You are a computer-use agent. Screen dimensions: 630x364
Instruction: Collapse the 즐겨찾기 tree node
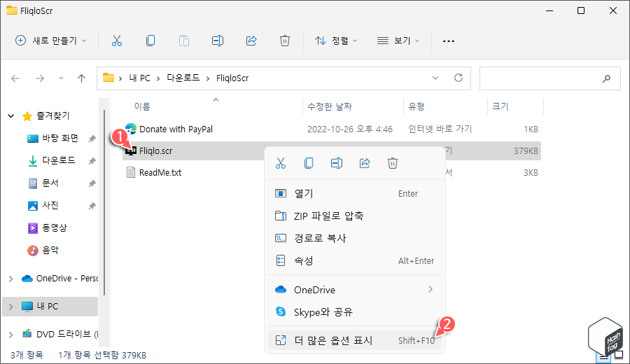coord(10,116)
